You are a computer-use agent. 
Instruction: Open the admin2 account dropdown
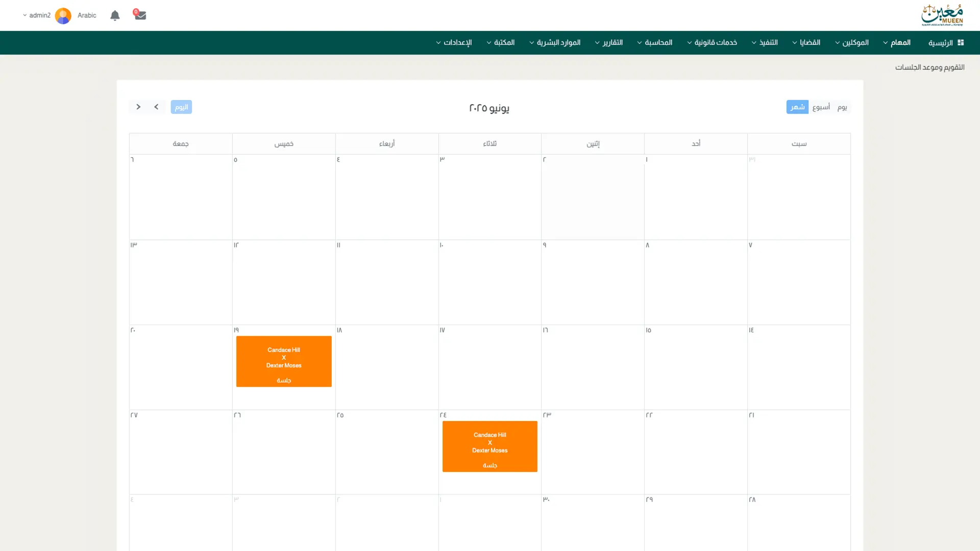point(36,15)
